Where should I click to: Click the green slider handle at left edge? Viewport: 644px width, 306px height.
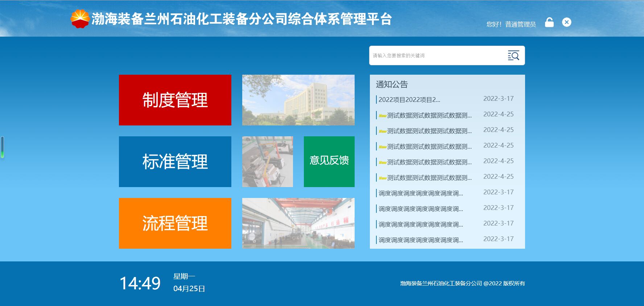pos(3,148)
